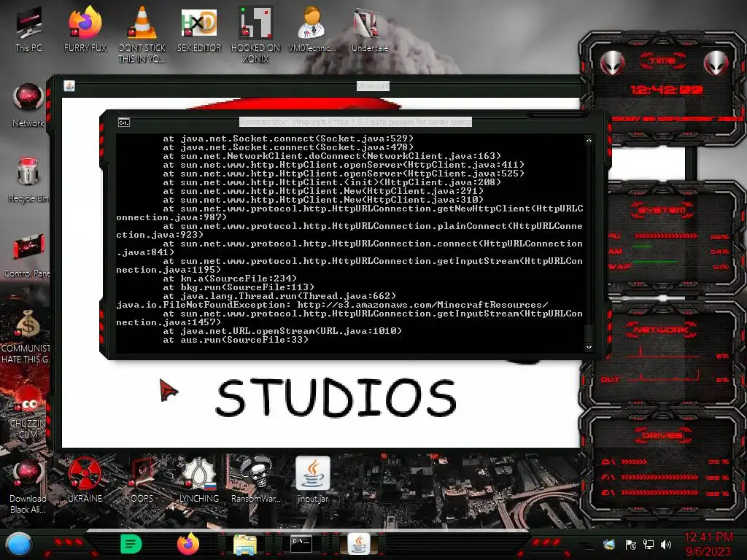Click the volume speaker tray icon
This screenshot has width=747, height=560.
(x=666, y=544)
